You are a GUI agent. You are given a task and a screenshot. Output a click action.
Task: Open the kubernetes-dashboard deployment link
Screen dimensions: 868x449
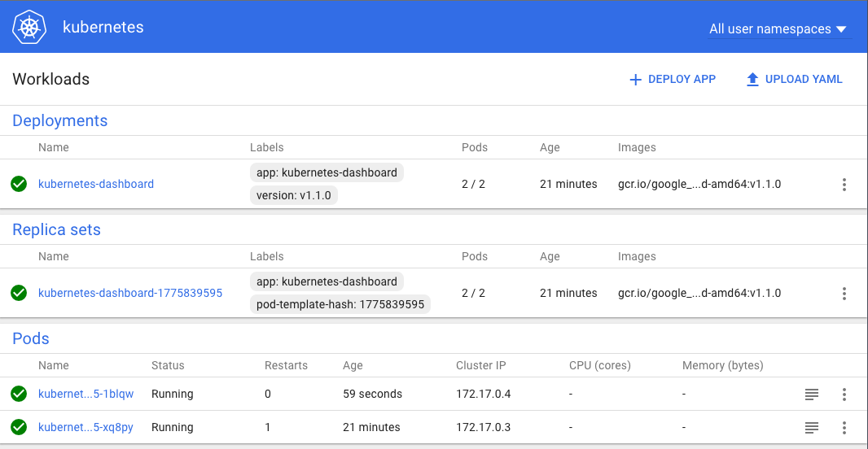tap(96, 184)
